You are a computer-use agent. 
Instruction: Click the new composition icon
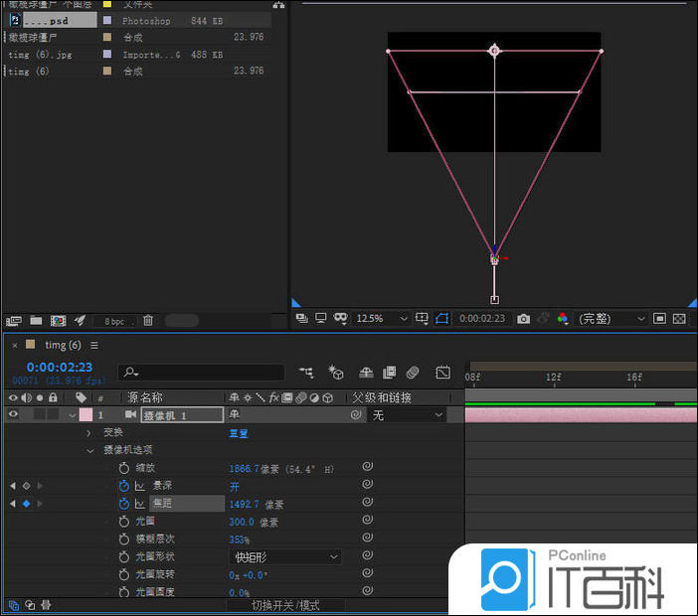pos(58,321)
